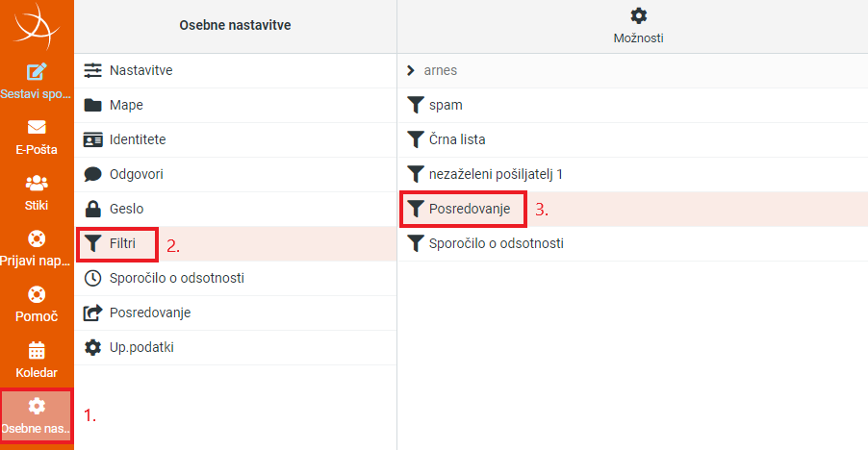868x450 pixels.
Task: Open Identitete settings entry
Action: point(235,139)
